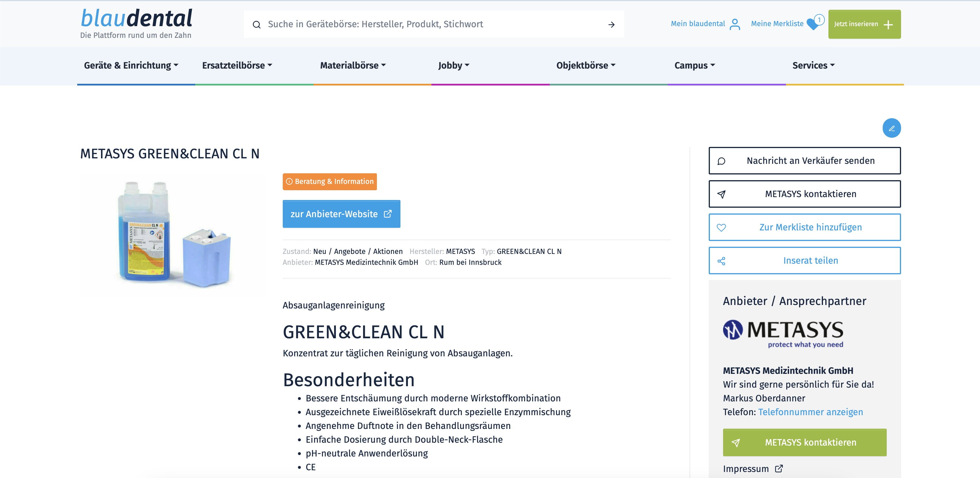Submit search with arrow icon

[611, 25]
